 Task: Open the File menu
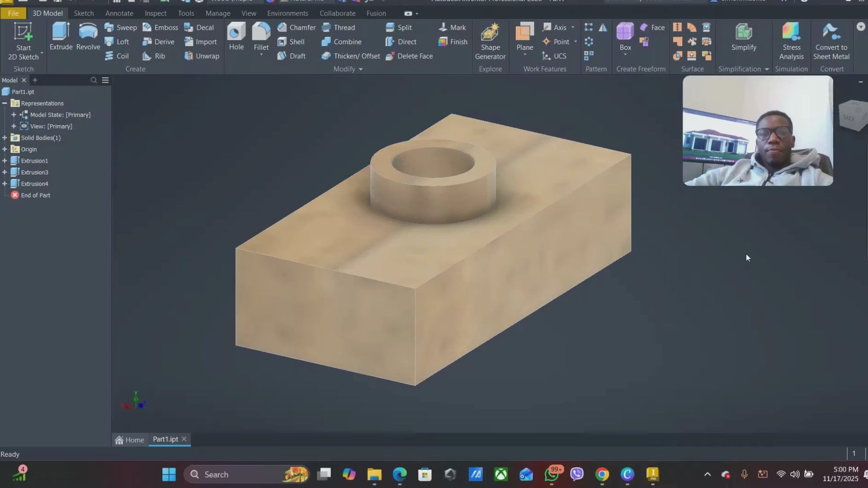pyautogui.click(x=13, y=13)
